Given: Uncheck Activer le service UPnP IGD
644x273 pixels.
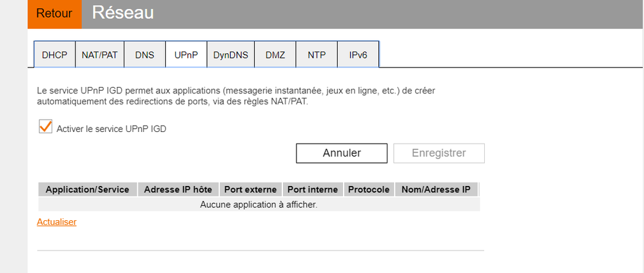Looking at the screenshot, I should [x=46, y=126].
